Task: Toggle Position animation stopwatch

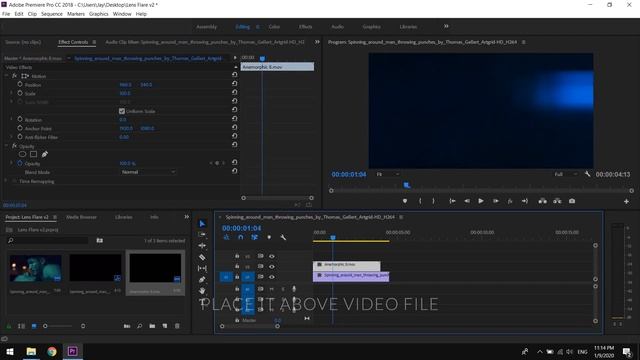Action: (x=20, y=84)
